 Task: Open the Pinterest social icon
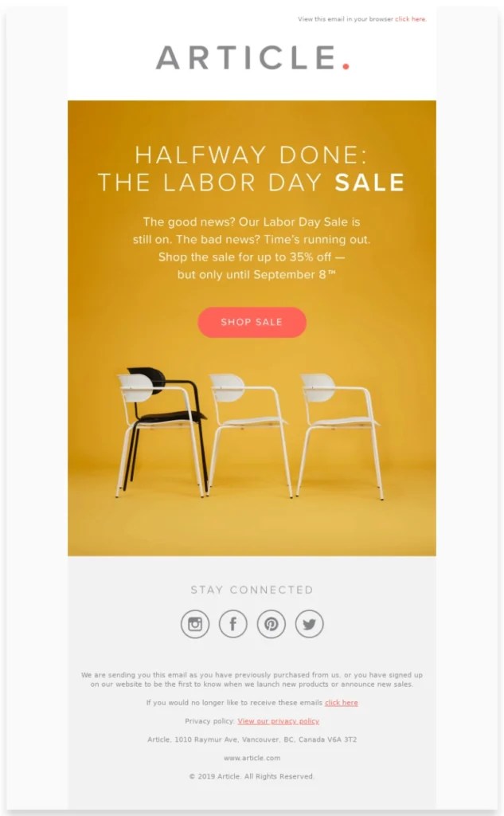pyautogui.click(x=272, y=624)
